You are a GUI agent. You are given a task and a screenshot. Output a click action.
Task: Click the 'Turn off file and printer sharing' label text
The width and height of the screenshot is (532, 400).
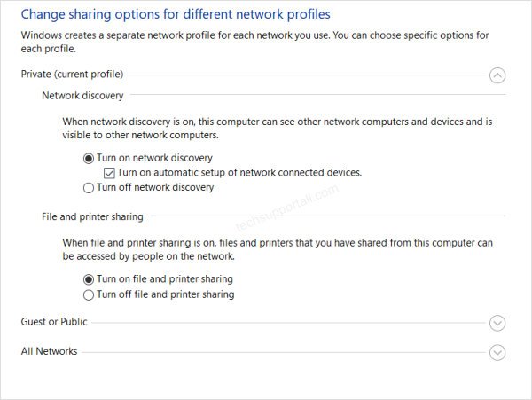pos(166,294)
